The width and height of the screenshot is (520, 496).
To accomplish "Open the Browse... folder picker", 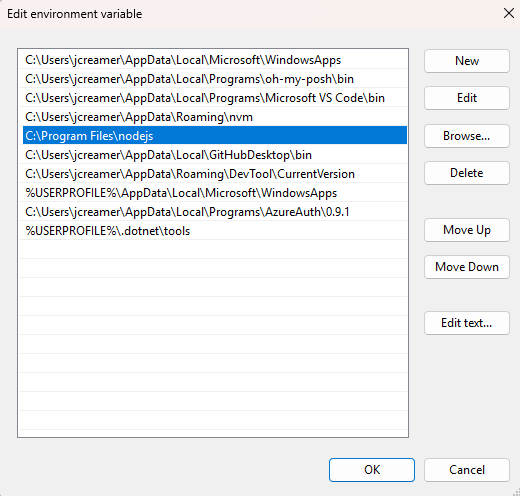I will (467, 136).
